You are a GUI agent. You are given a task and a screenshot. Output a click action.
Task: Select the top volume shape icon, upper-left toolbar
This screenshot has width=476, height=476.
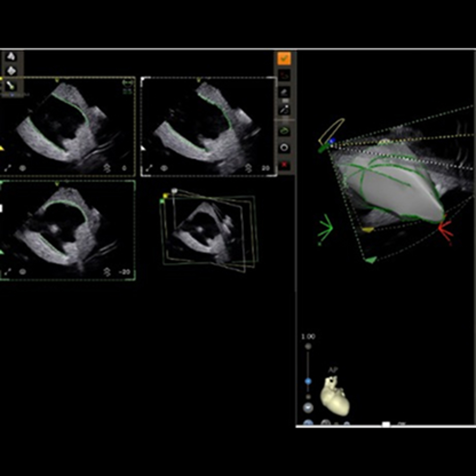coord(11,57)
